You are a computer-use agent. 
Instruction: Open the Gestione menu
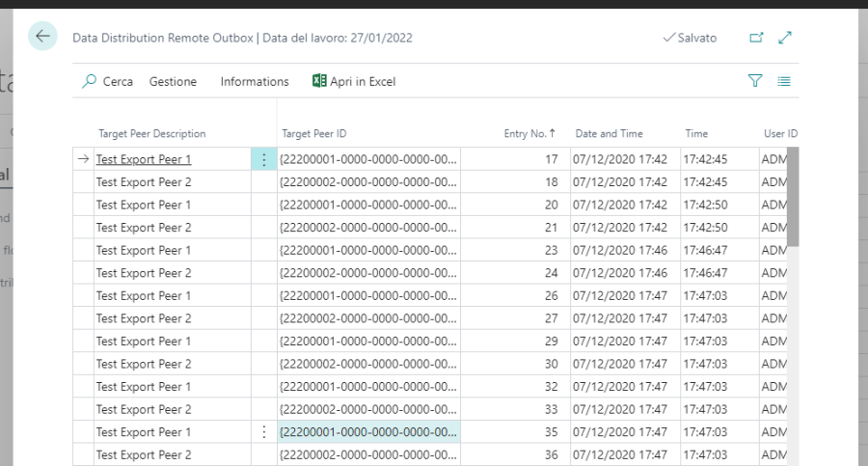pyautogui.click(x=173, y=82)
